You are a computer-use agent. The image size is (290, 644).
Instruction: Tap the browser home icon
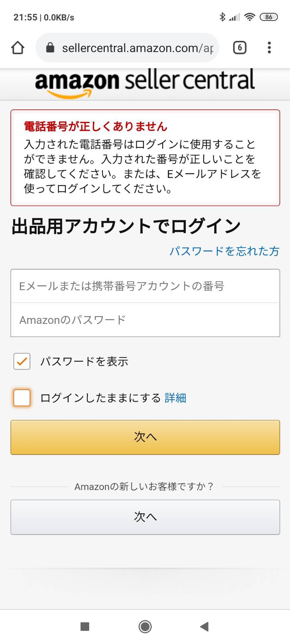[18, 48]
